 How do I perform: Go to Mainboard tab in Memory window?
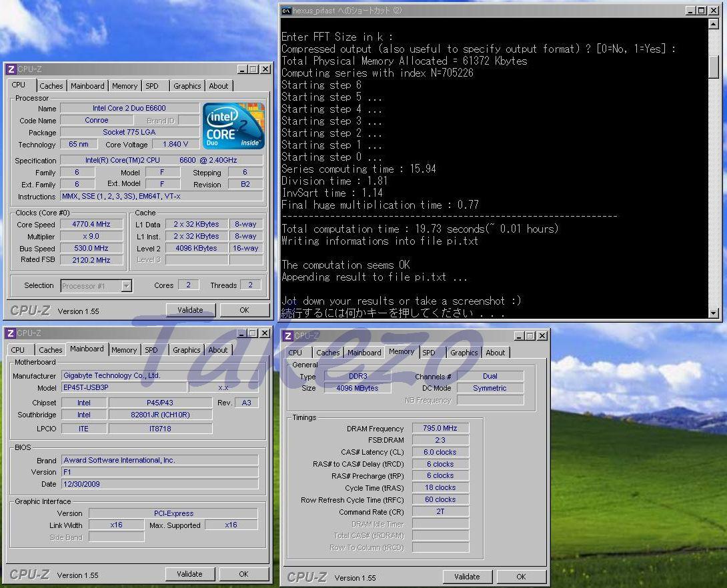click(364, 353)
